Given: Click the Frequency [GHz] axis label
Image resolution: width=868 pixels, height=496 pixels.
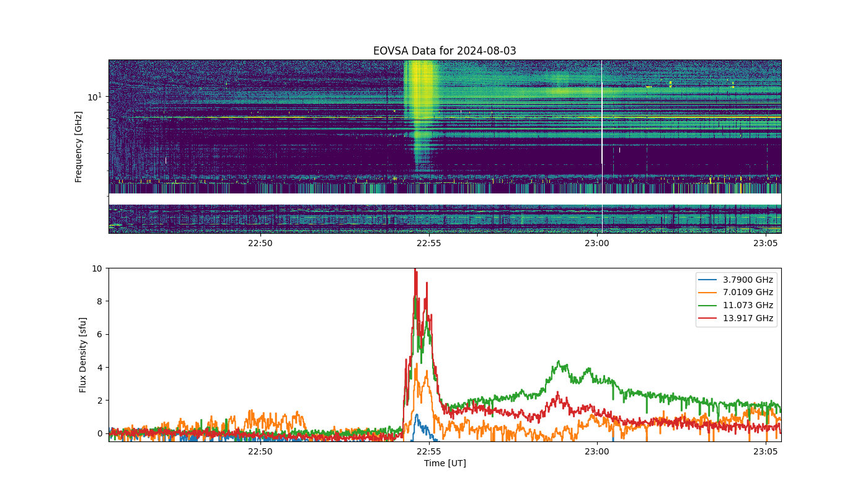Looking at the screenshot, I should pyautogui.click(x=79, y=147).
